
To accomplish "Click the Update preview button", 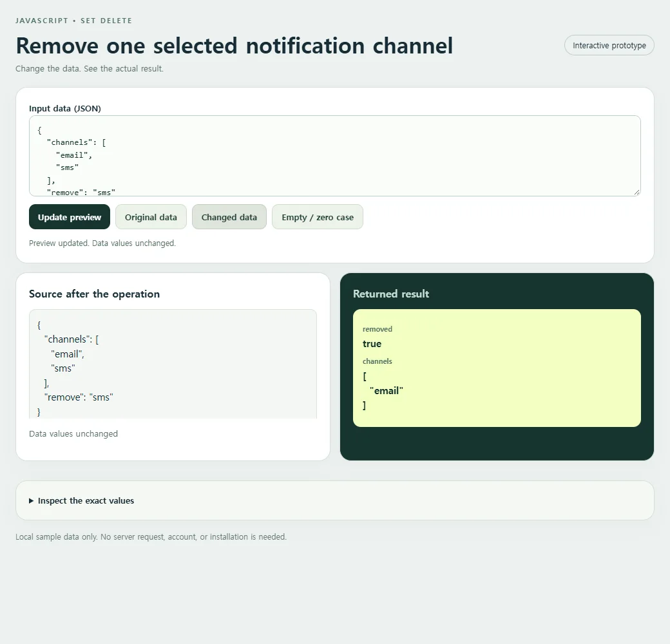I will tap(69, 217).
